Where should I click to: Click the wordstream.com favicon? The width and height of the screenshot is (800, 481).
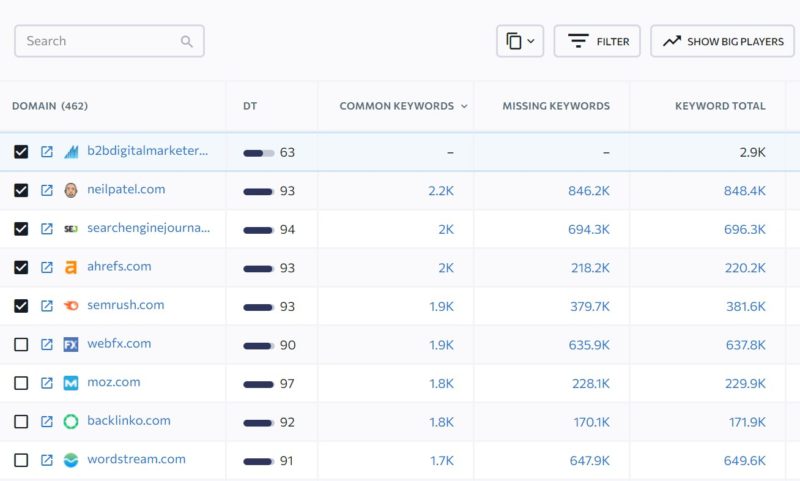pyautogui.click(x=71, y=460)
